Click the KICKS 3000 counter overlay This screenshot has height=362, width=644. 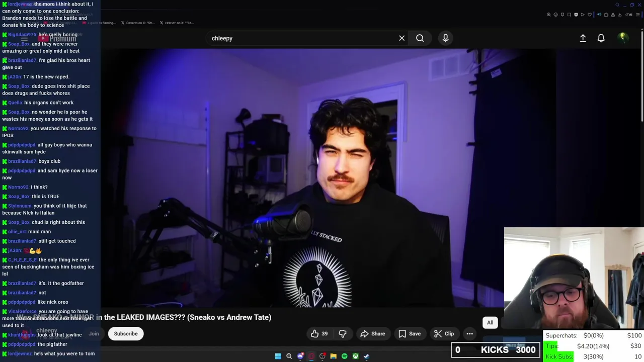(x=496, y=350)
